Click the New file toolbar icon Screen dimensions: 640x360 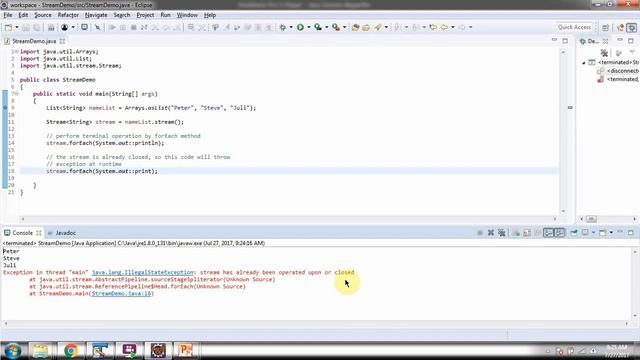[x=8, y=27]
